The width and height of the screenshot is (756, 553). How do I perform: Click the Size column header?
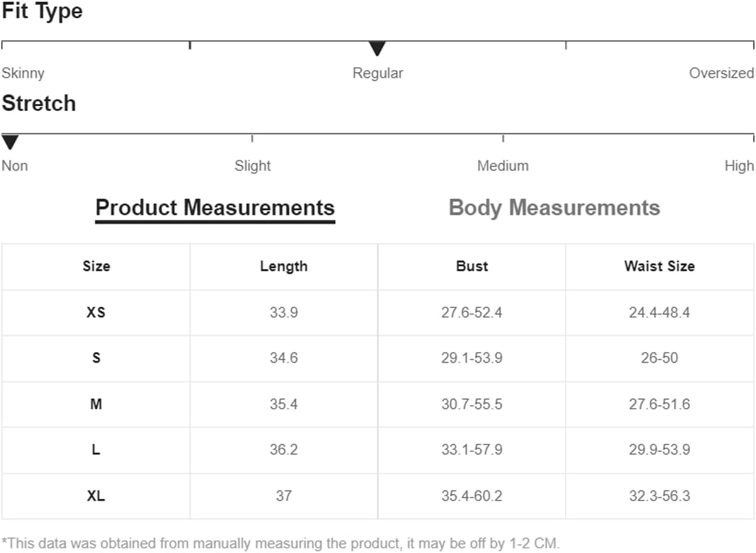[96, 266]
